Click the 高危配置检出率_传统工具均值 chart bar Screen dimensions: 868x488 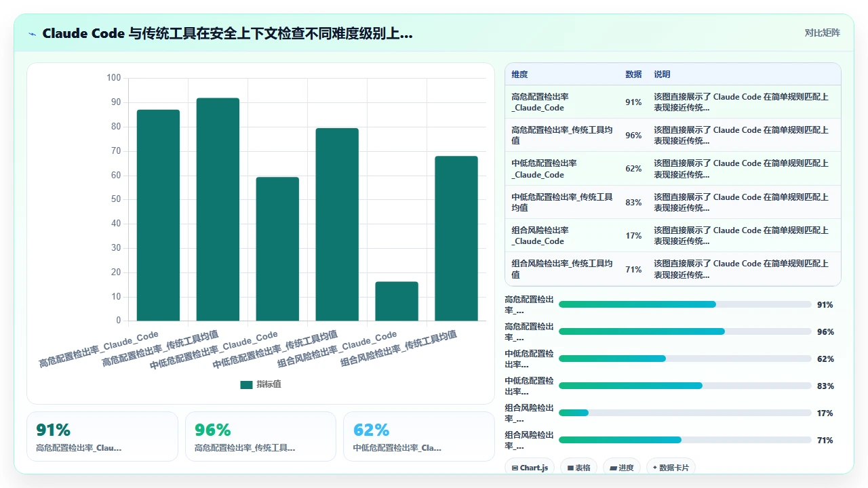(x=218, y=209)
